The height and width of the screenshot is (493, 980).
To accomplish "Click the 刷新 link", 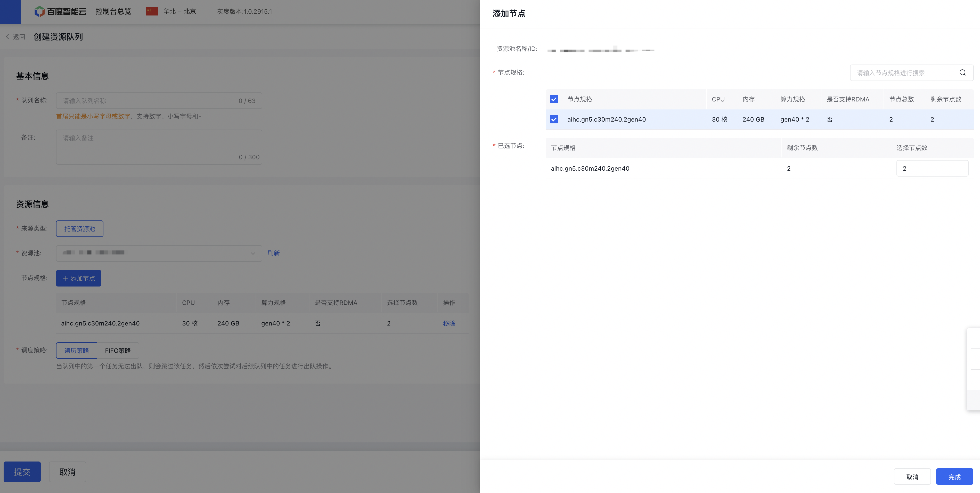I will [274, 253].
